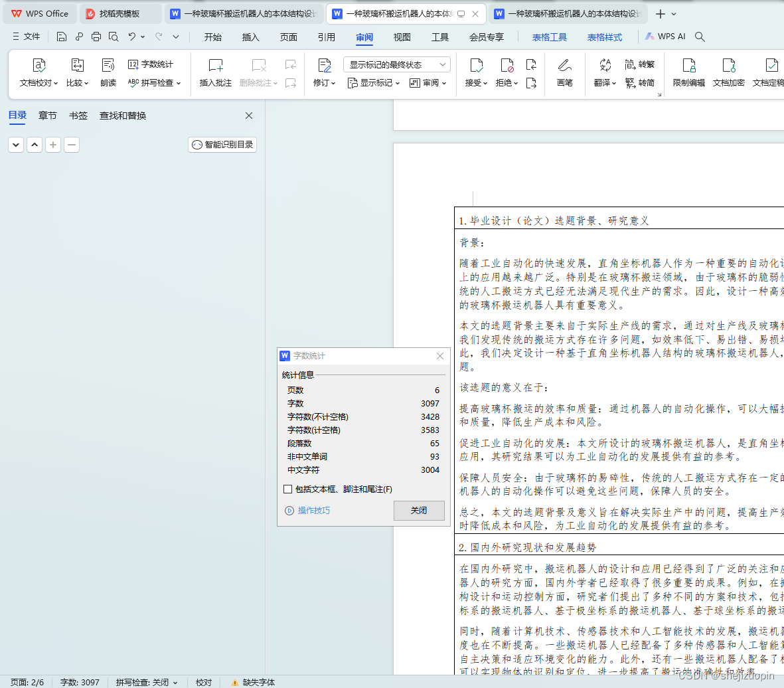Click the 拒绝 reject changes icon
Screen dimensions: 784x688
[507, 66]
